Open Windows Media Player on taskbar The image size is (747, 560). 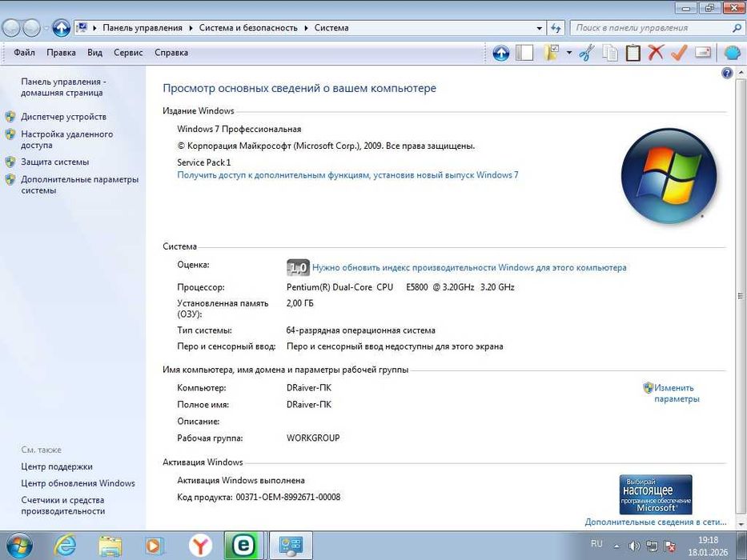(x=155, y=546)
